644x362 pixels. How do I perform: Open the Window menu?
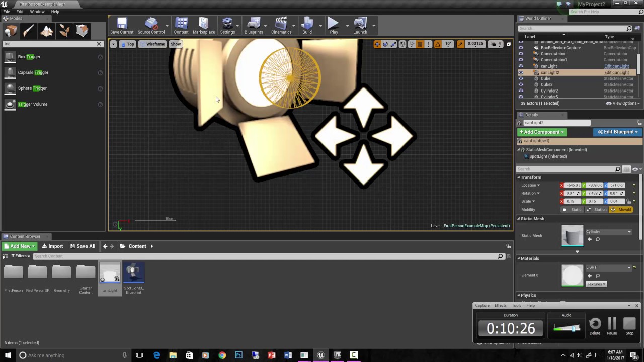37,12
